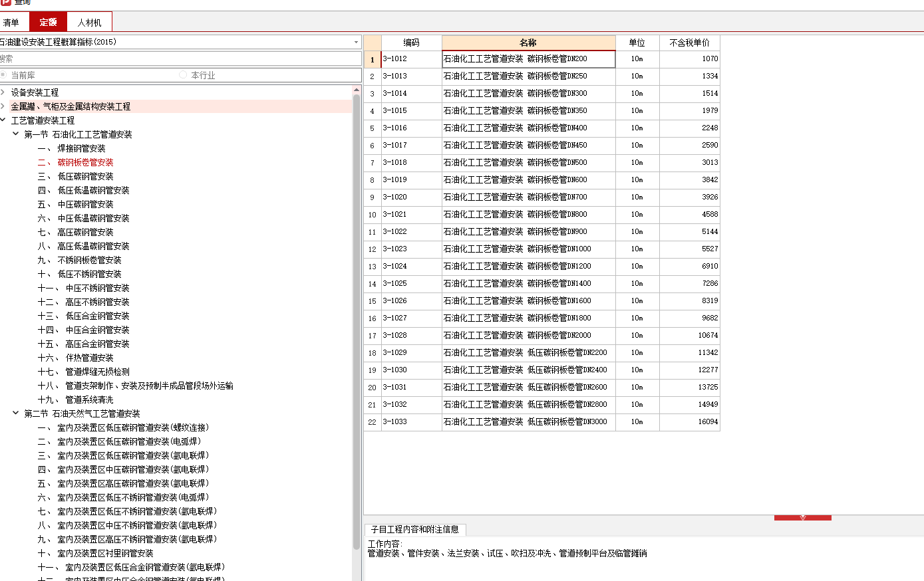
Task: Click row header number 10
Action: [373, 215]
